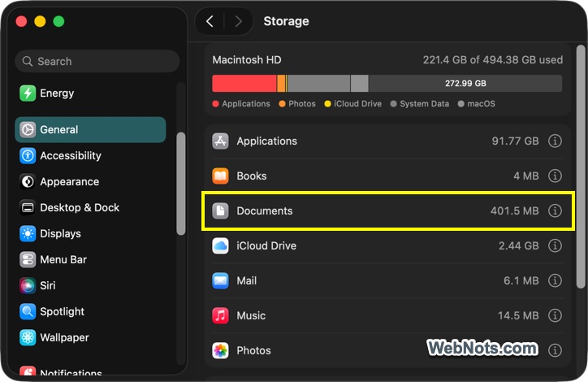Select General in the sidebar
588x382 pixels.
[90, 129]
